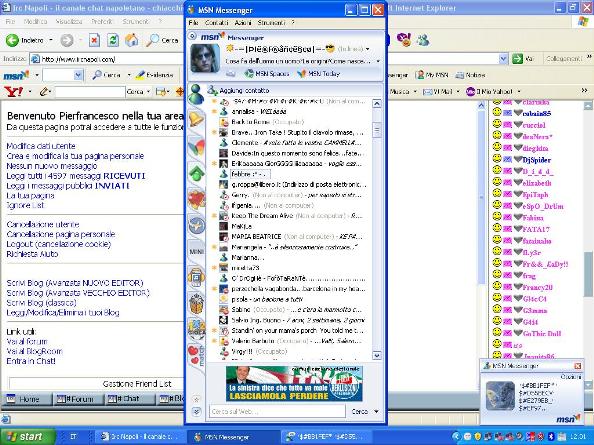Click the Messenger web search input field
The width and height of the screenshot is (594, 445).
(x=277, y=411)
